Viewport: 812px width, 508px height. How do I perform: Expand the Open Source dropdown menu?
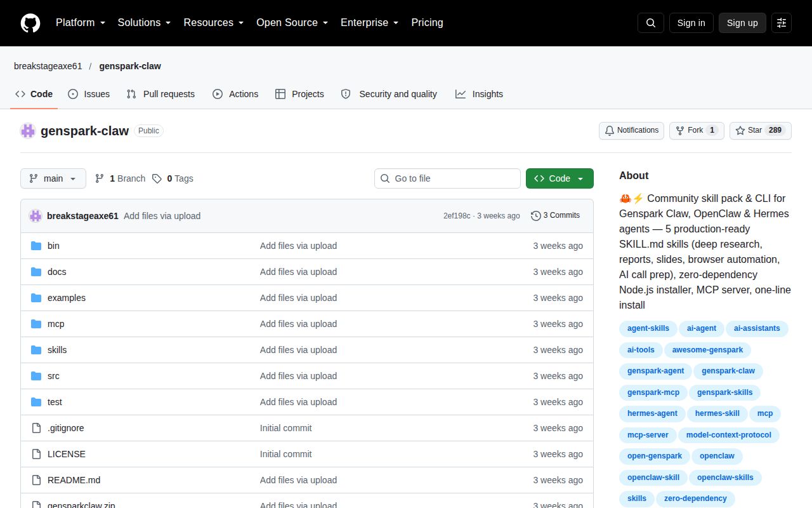(x=292, y=23)
